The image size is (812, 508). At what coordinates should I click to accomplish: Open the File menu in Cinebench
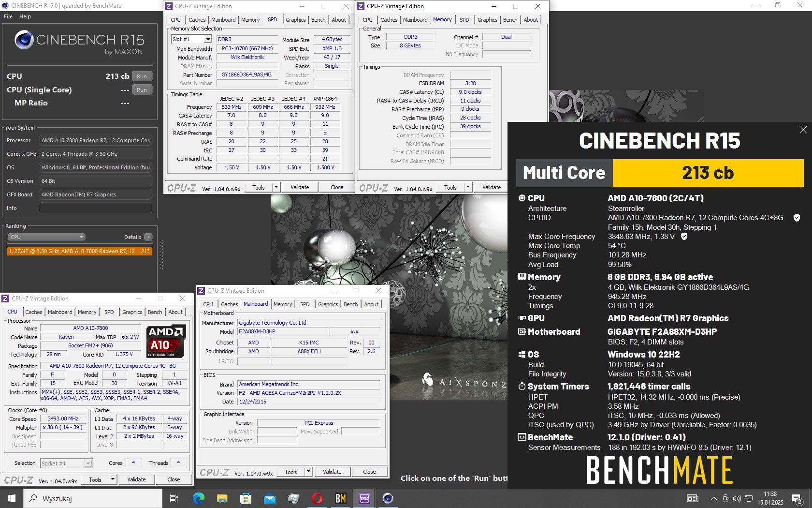(x=8, y=16)
